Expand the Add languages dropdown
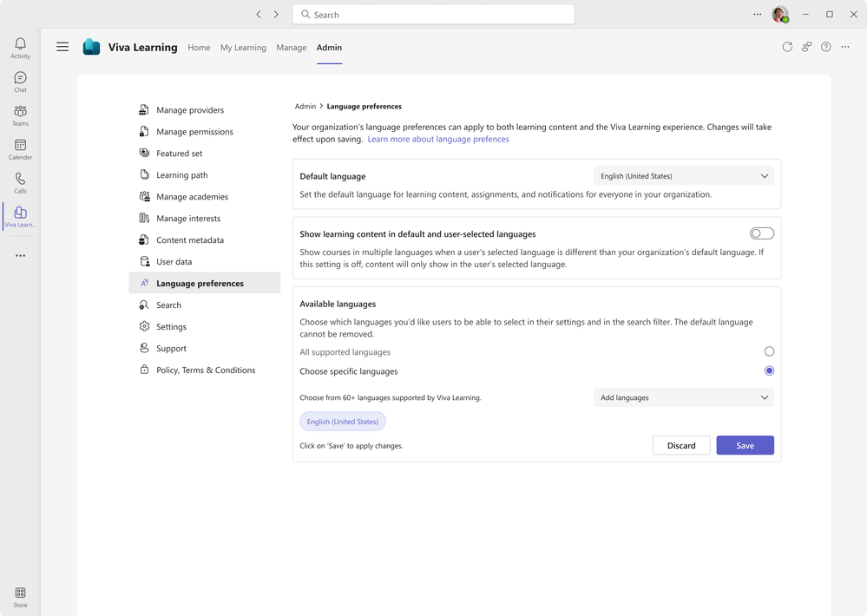The width and height of the screenshot is (867, 616). coord(683,397)
